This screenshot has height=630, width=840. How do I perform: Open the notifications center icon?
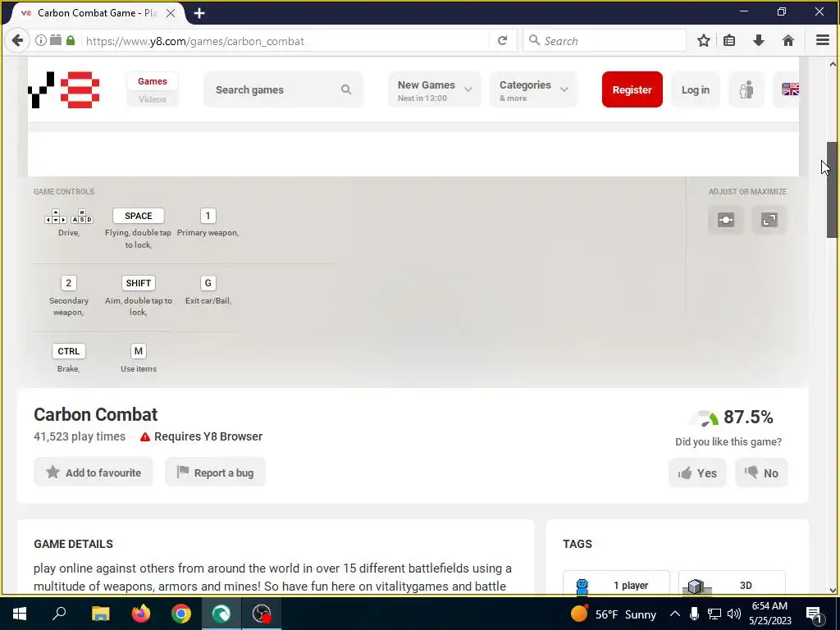point(814,614)
